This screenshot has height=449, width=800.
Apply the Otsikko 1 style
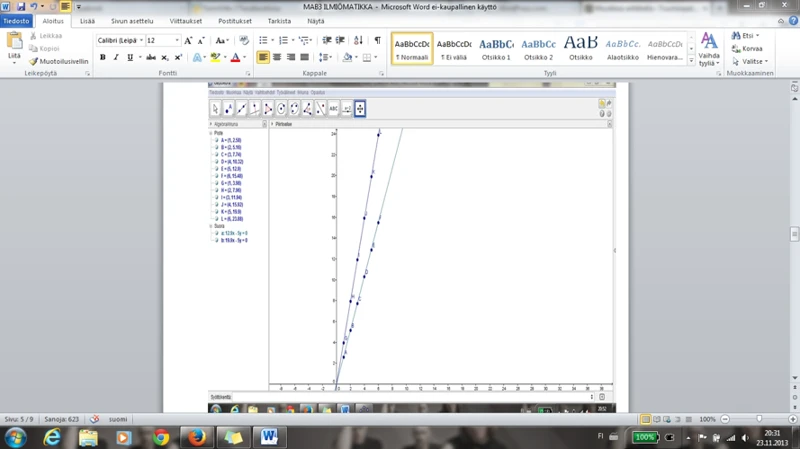click(x=496, y=48)
